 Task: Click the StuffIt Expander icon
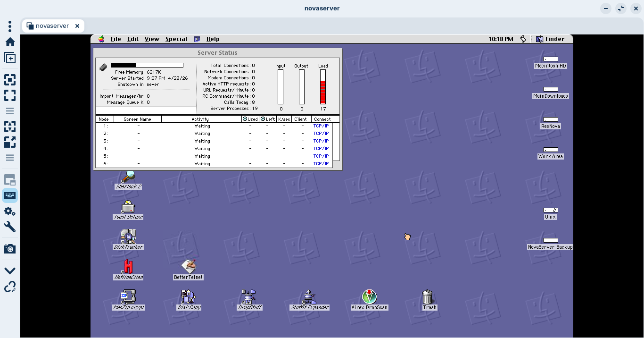pyautogui.click(x=309, y=298)
